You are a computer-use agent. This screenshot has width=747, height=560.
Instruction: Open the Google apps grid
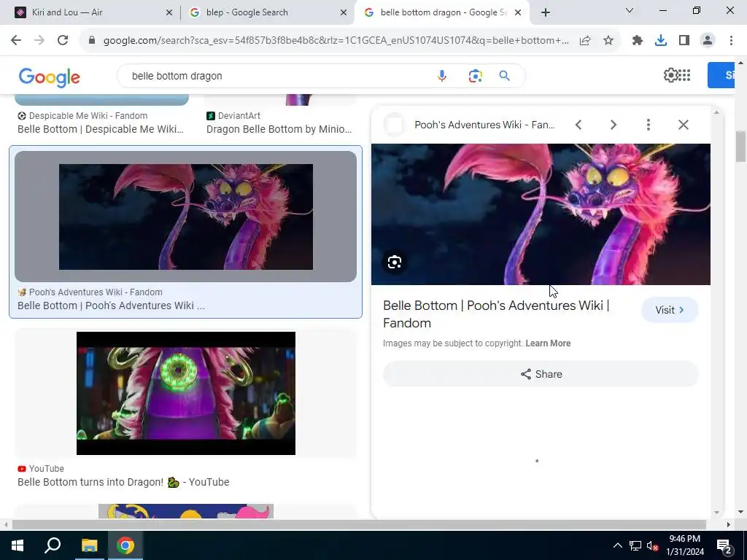click(684, 75)
